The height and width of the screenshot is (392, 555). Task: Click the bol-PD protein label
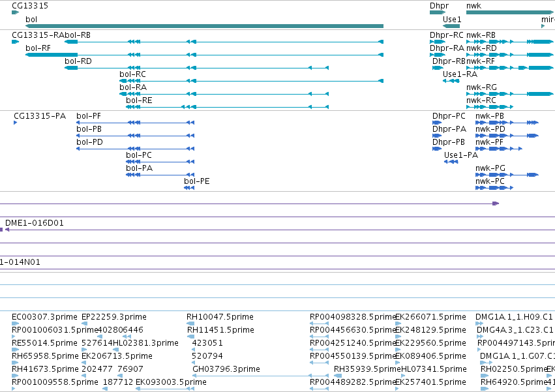click(x=89, y=142)
